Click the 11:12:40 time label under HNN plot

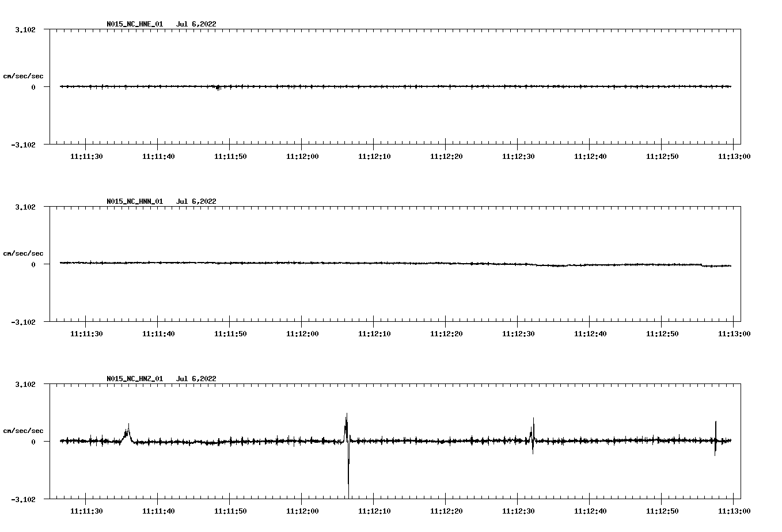pos(590,333)
